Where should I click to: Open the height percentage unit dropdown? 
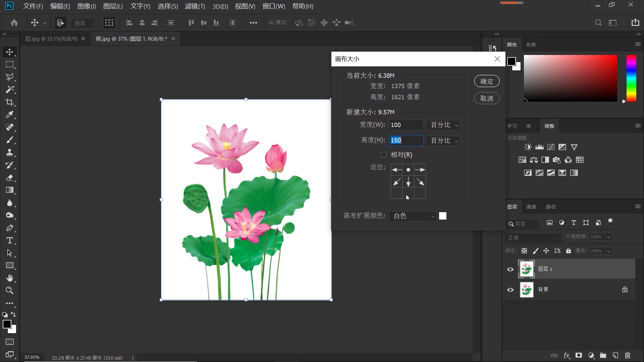pos(443,141)
